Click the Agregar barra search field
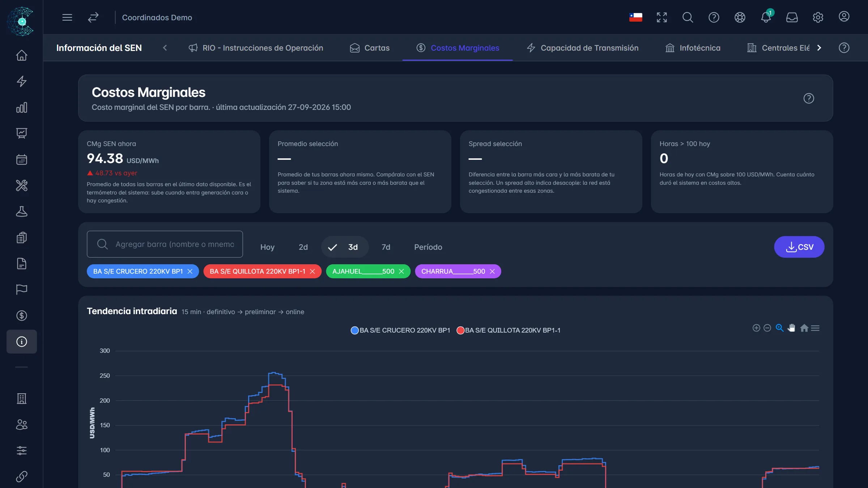Viewport: 868px width, 488px height. click(165, 244)
